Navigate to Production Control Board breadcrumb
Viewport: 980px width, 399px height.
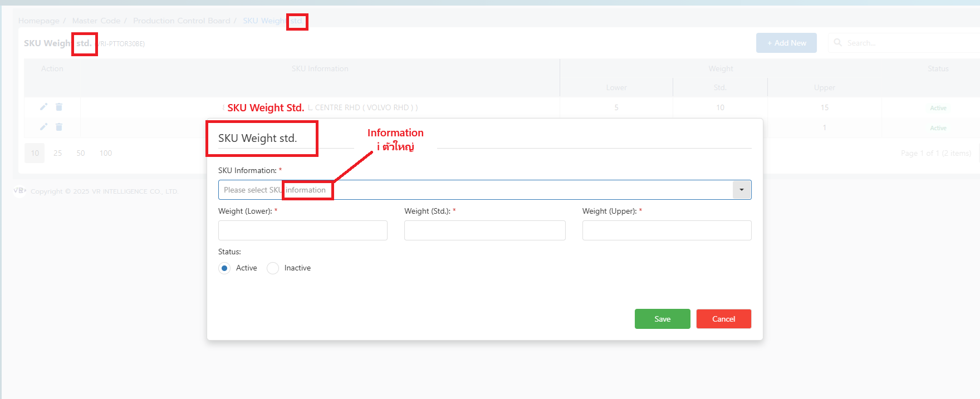pos(182,21)
